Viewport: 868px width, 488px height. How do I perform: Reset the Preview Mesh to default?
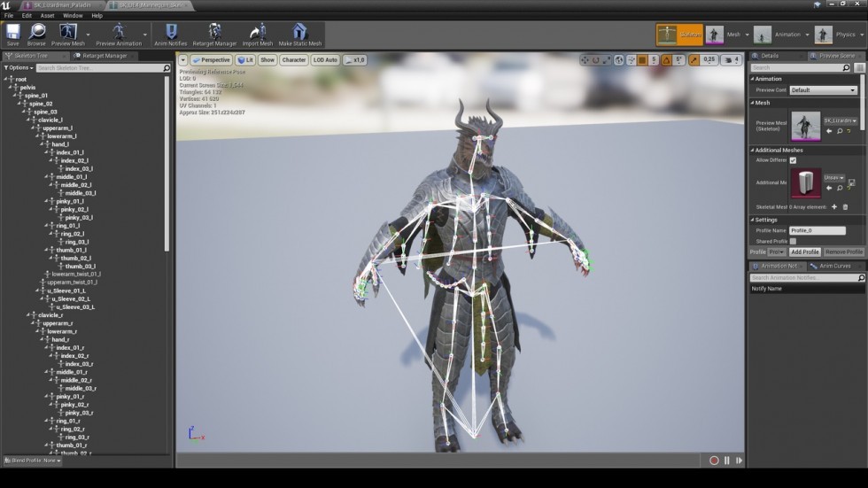click(849, 131)
